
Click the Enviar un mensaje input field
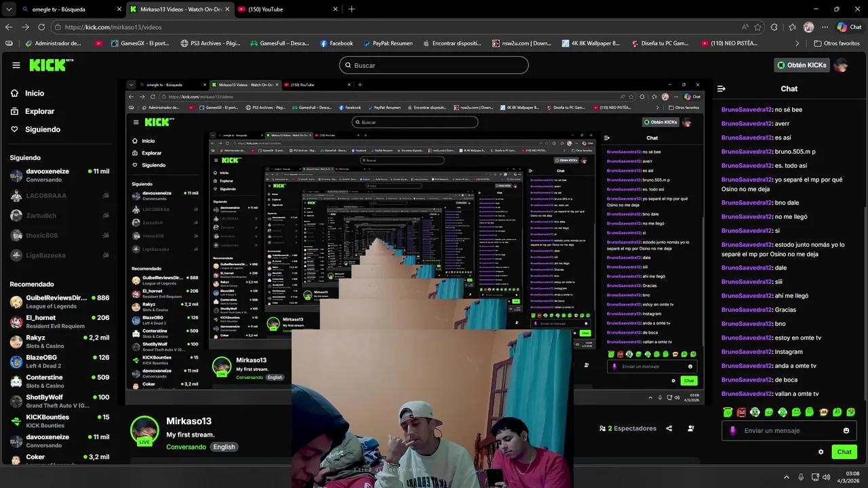[x=789, y=430]
